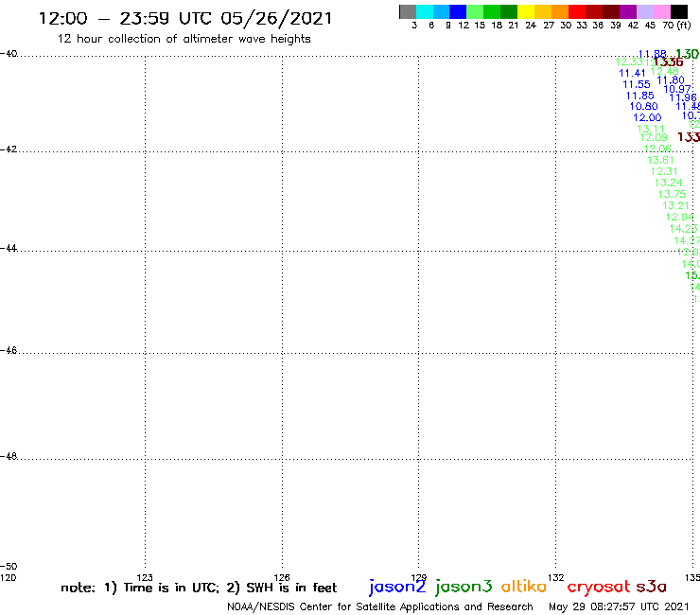This screenshot has width=700, height=615.
Task: Click the wave height value 13.61
Action: coord(660,160)
